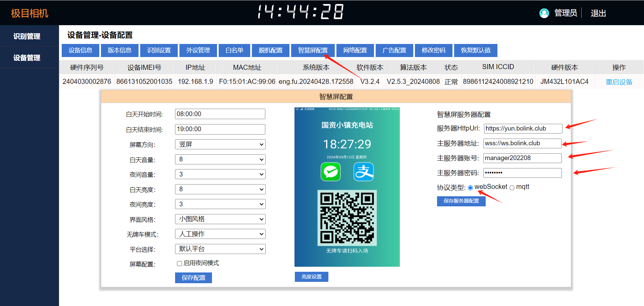Switch to the 广告配置 tab
This screenshot has height=306, width=644.
tap(394, 50)
